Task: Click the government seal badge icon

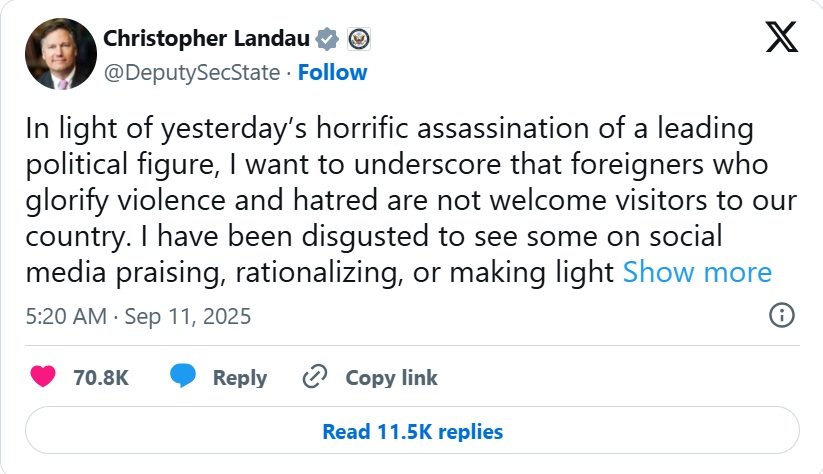Action: tap(358, 40)
